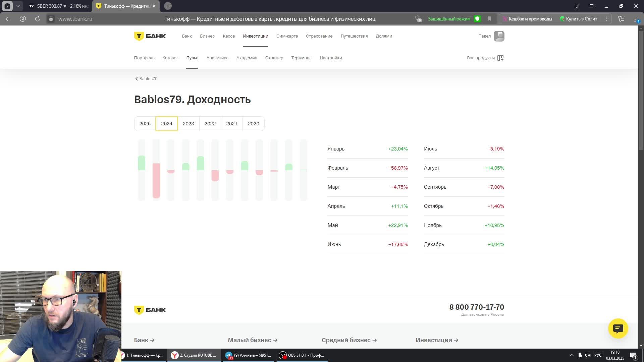Image resolution: width=644 pixels, height=362 pixels.
Task: Click the yellow chat support icon
Action: tap(618, 328)
